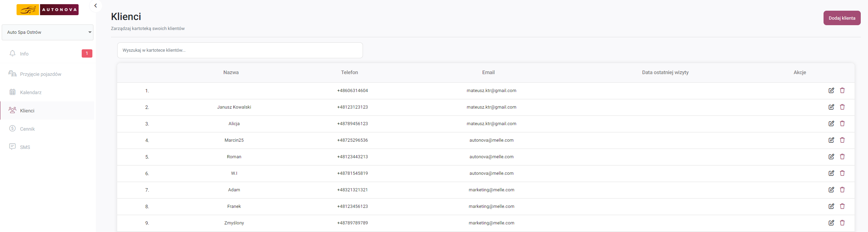Edit the client Janusz Kowalski

[x=831, y=107]
